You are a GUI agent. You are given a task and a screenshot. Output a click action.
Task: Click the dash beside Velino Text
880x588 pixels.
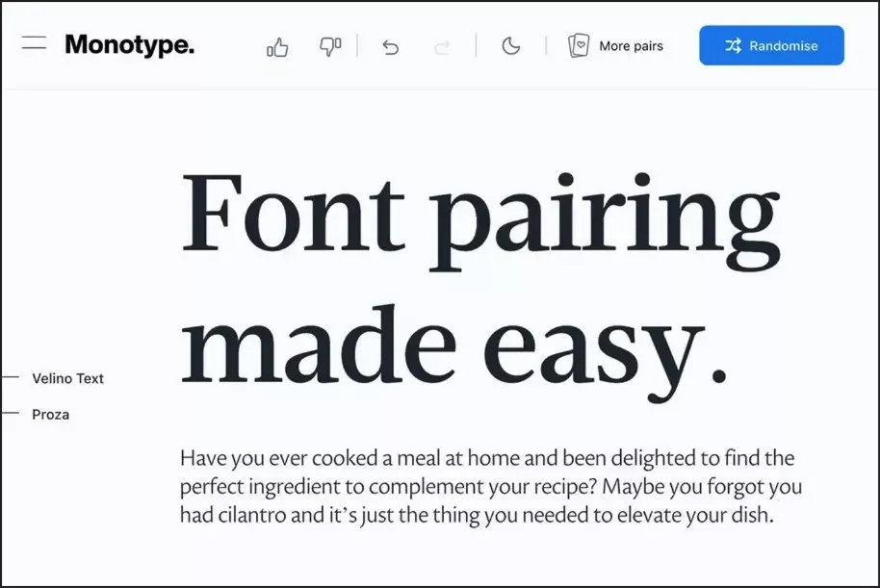(11, 378)
